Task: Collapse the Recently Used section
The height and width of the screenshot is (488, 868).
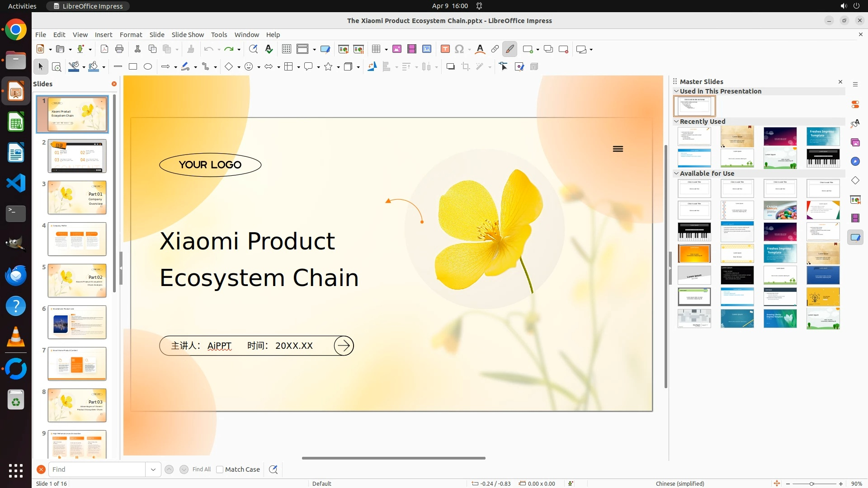Action: coord(676,122)
